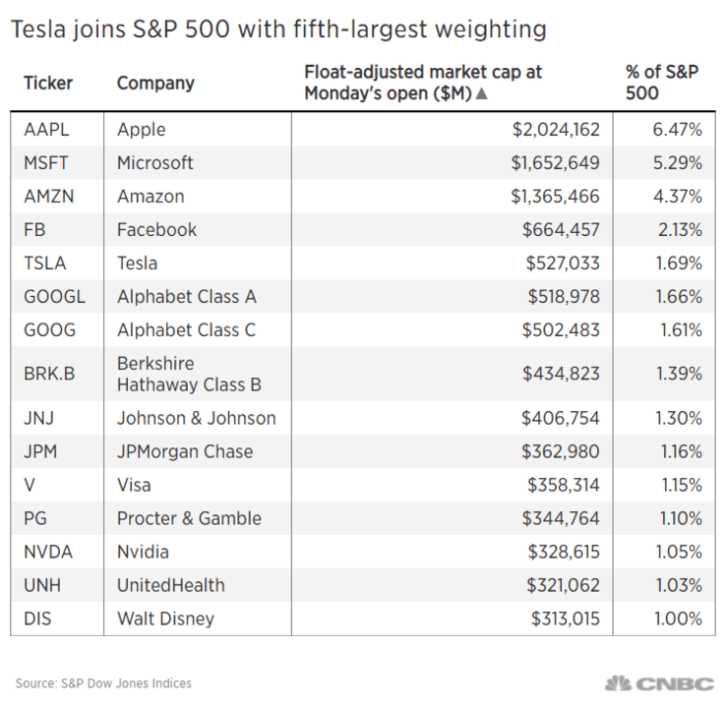728x706 pixels.
Task: Sort by % of S&P 500 header
Action: tap(656, 84)
